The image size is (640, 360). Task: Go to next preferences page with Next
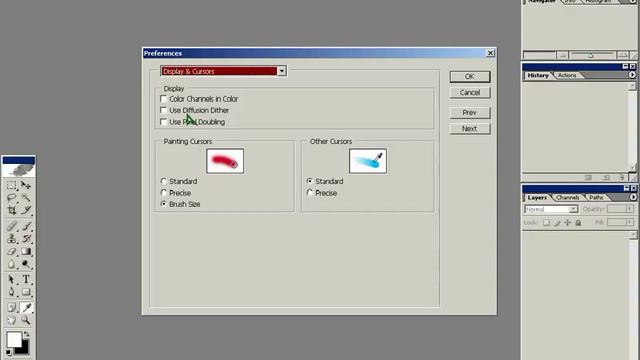[470, 129]
